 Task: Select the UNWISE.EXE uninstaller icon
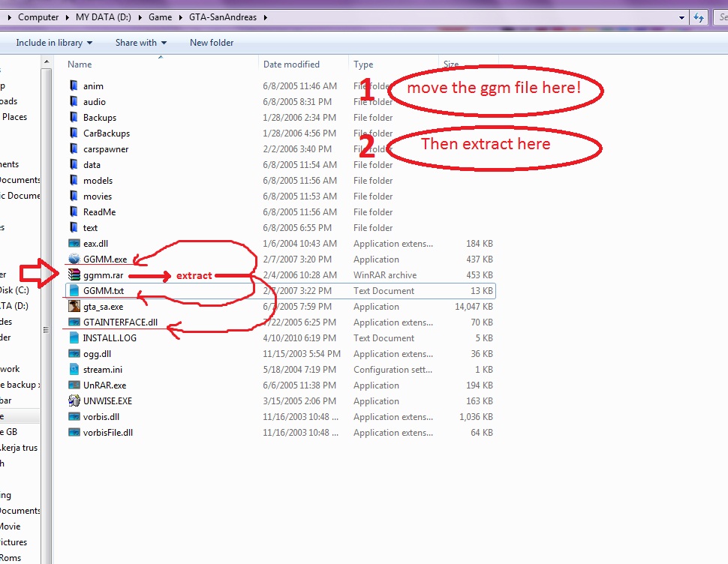pos(76,400)
